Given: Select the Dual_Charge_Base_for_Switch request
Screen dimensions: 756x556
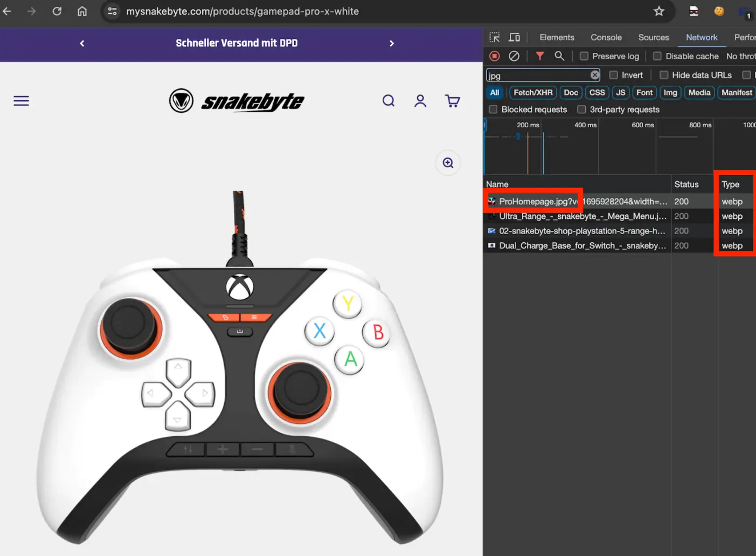Looking at the screenshot, I should click(x=620, y=245).
